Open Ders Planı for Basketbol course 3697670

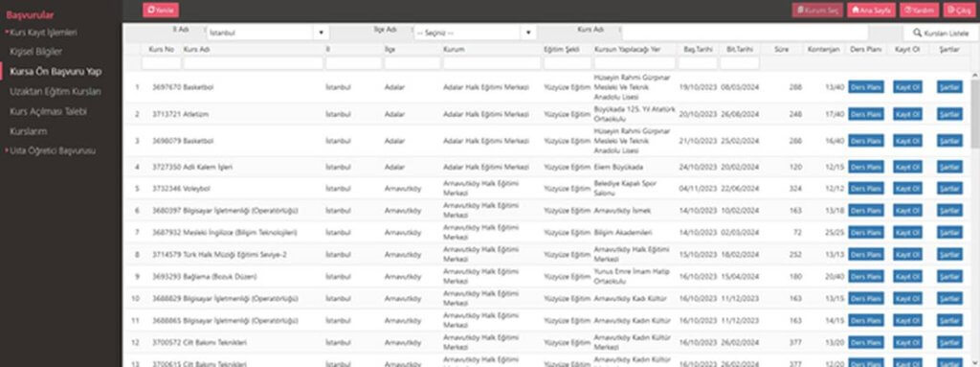click(x=865, y=87)
